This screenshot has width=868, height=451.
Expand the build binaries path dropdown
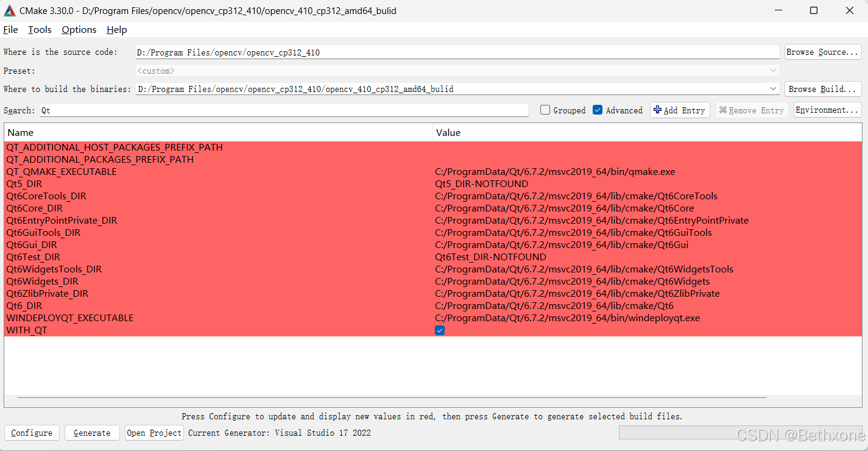click(774, 89)
